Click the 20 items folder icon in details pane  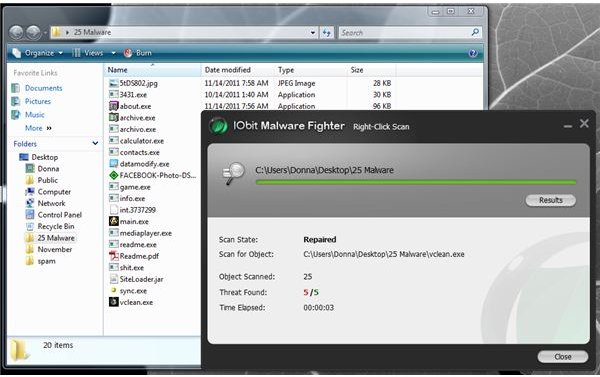coord(20,349)
